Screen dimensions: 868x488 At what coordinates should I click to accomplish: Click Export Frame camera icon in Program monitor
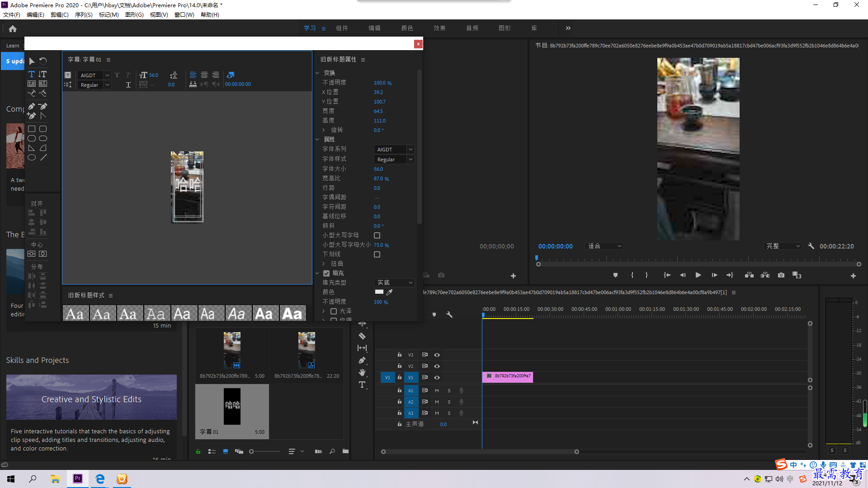(x=781, y=275)
